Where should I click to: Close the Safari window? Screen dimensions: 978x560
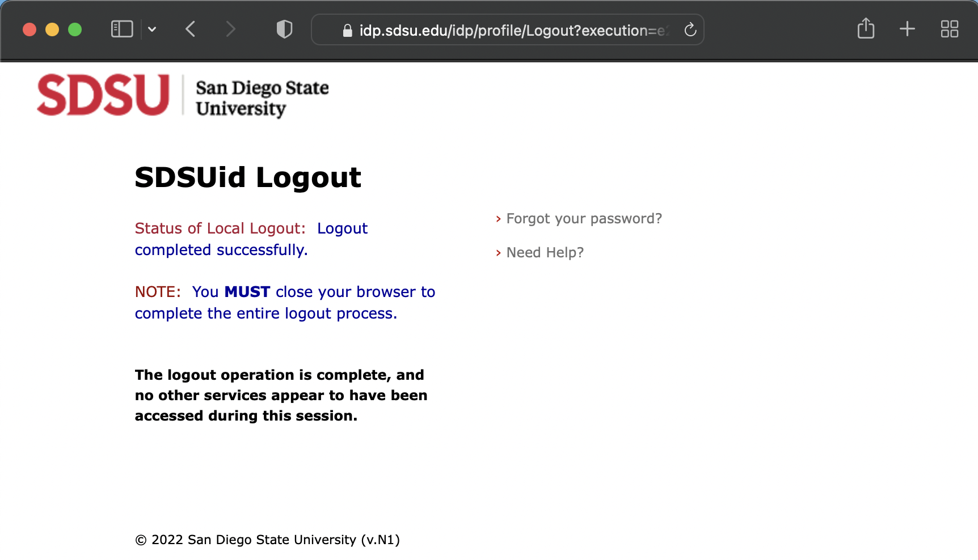point(29,29)
